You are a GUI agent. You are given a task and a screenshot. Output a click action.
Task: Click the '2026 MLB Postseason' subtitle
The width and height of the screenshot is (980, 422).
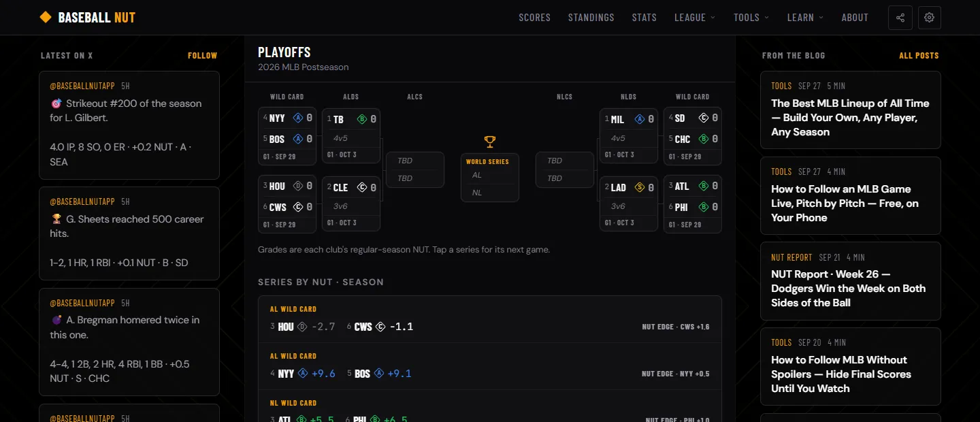[x=304, y=67]
